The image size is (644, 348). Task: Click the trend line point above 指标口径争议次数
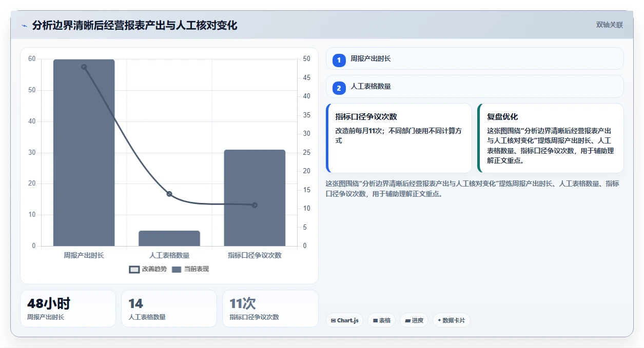tap(255, 205)
